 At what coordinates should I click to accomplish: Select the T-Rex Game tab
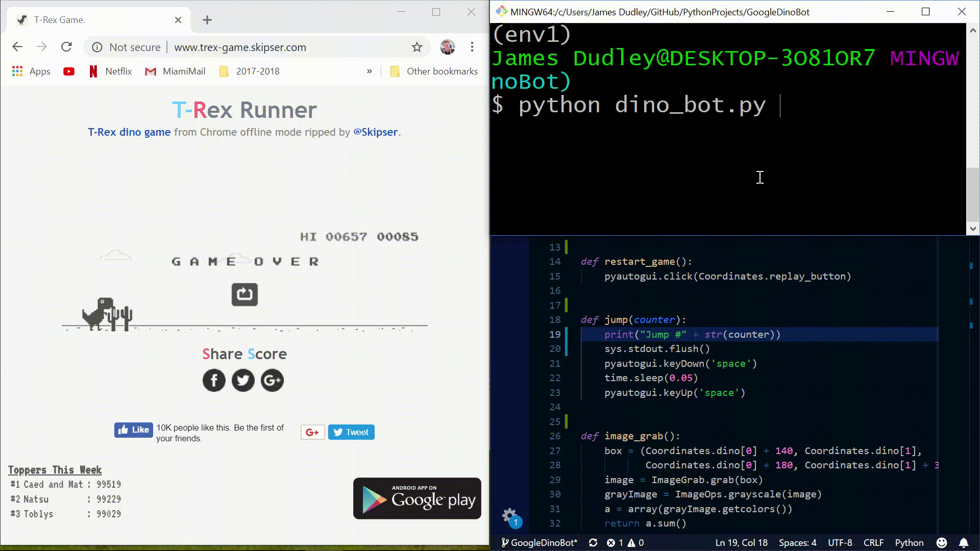pyautogui.click(x=99, y=20)
